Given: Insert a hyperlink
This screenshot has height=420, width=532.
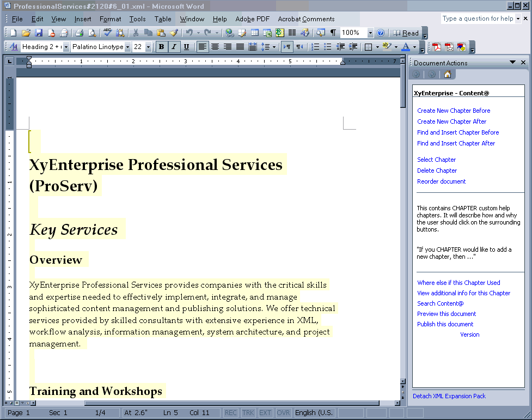Looking at the screenshot, I should (230, 33).
